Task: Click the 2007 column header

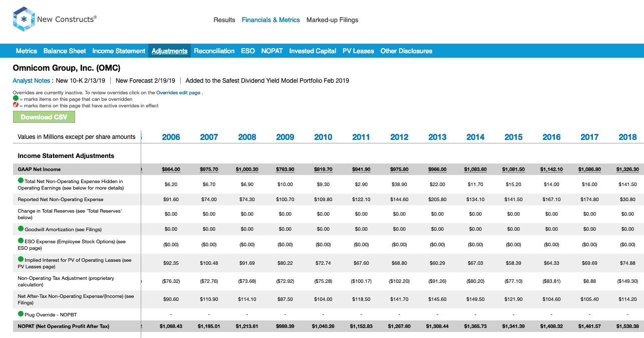Action: 209,137
